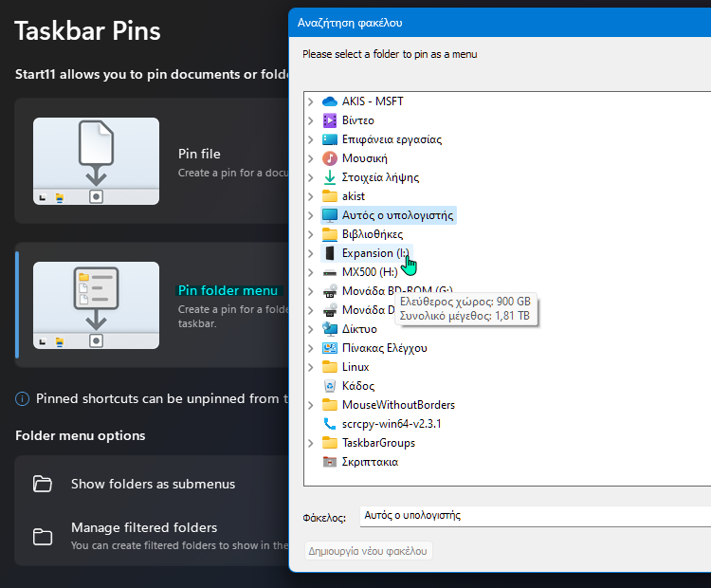The image size is (711, 588).
Task: Expand the Μουσική tree node
Action: (x=311, y=158)
